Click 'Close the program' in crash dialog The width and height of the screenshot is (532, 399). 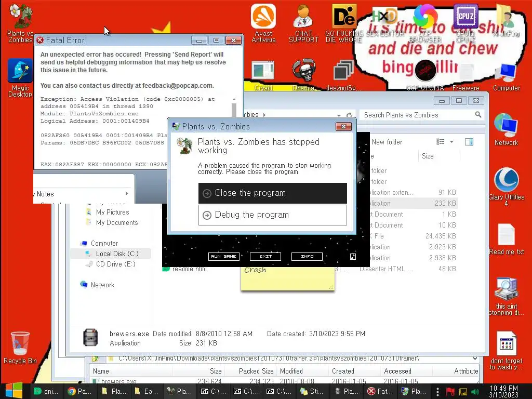[272, 193]
